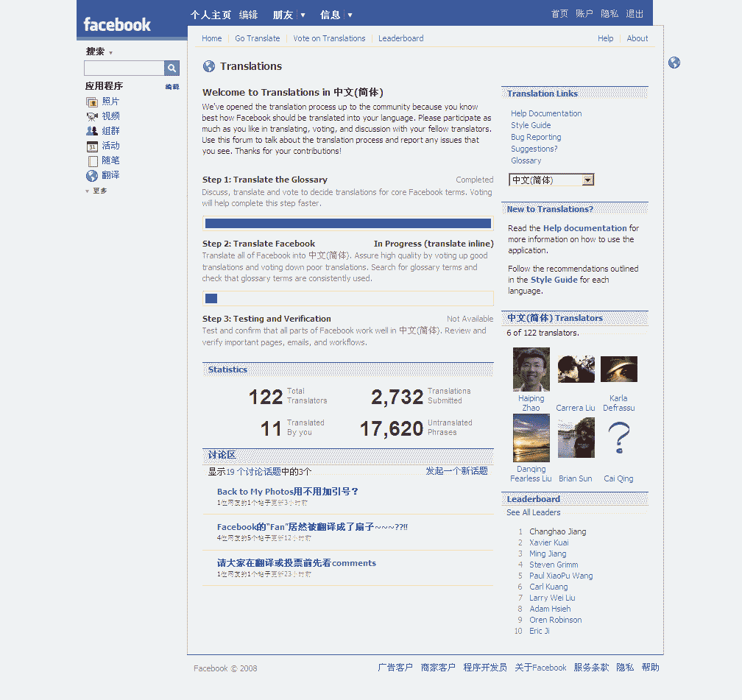Open the Style Guide link in Translation Links
742x700 pixels.
531,125
